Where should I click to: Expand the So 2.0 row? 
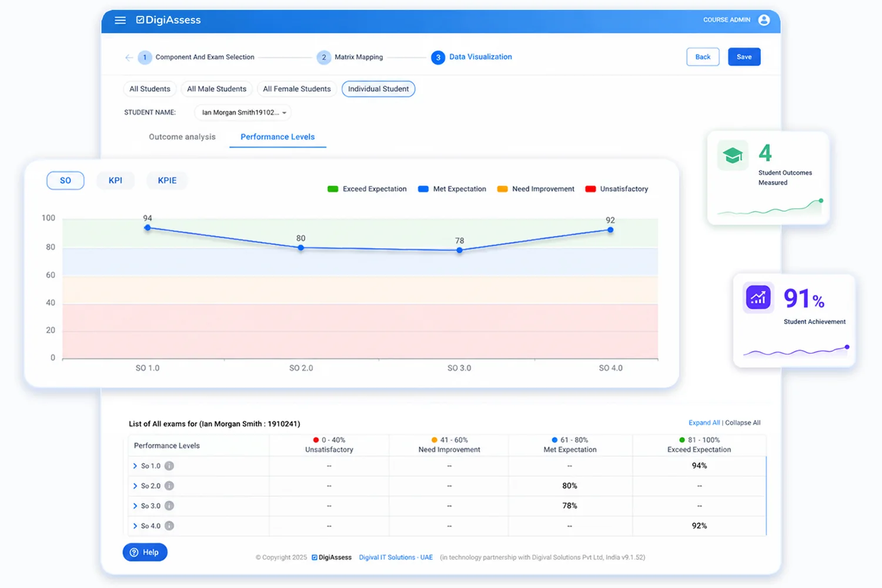click(x=135, y=486)
